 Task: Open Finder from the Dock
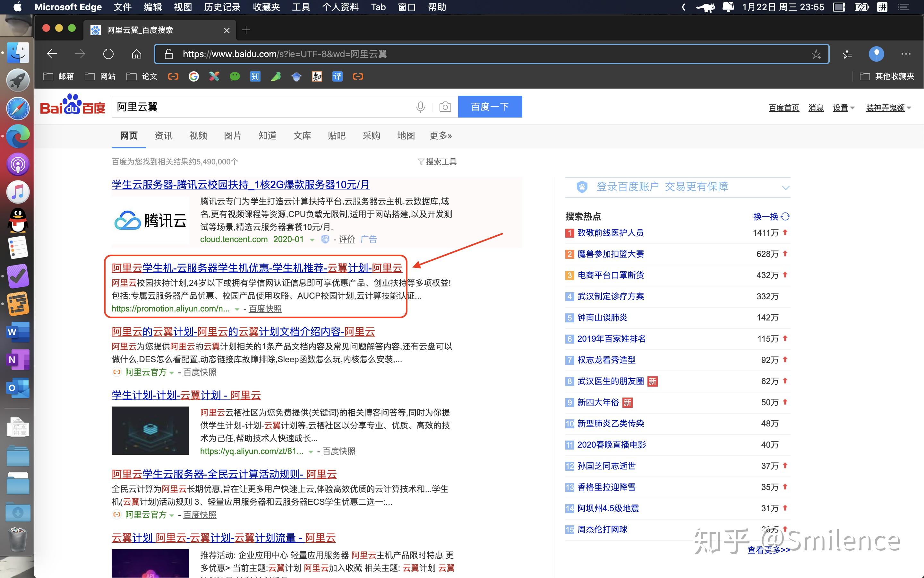point(18,52)
